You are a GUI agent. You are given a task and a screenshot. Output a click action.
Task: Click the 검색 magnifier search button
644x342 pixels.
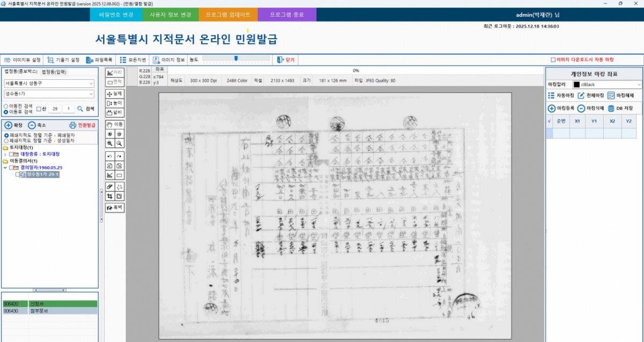tap(80, 109)
